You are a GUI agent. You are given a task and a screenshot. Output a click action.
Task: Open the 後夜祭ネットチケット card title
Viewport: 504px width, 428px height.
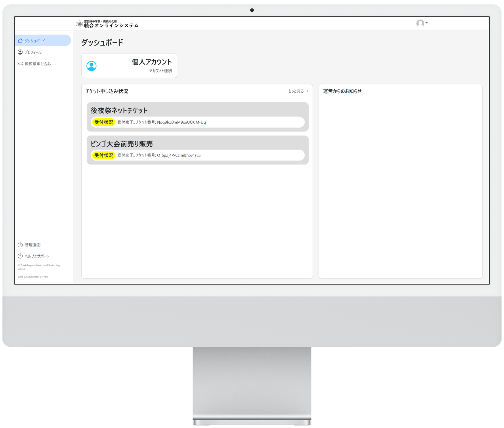[x=119, y=111]
